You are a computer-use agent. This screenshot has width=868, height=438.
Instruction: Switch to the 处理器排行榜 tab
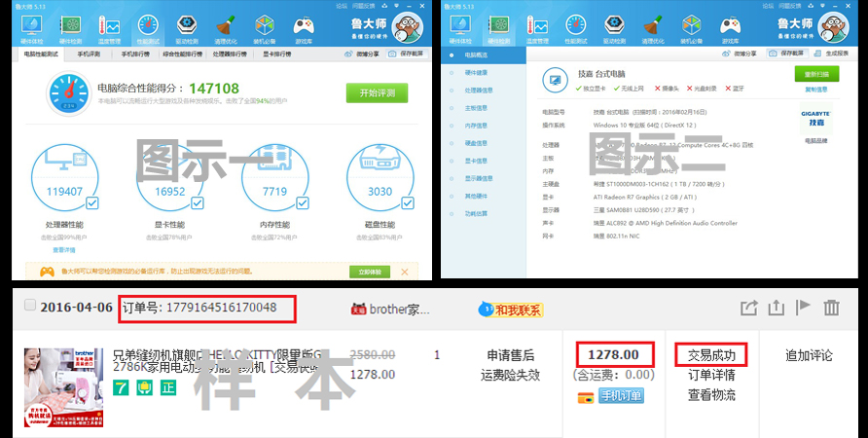coord(230,55)
